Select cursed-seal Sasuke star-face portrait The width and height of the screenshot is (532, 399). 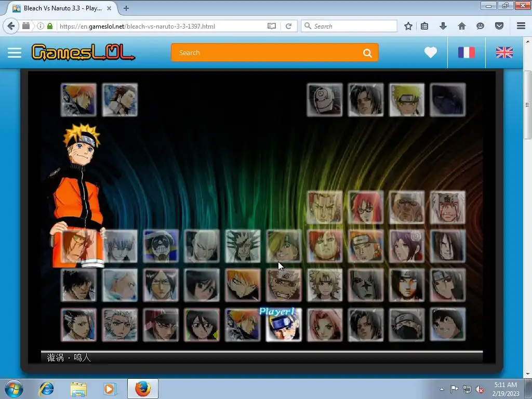[366, 285]
